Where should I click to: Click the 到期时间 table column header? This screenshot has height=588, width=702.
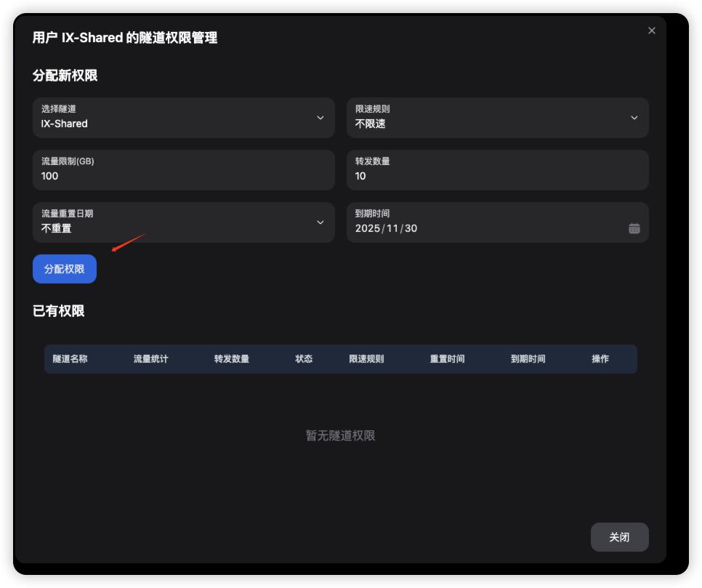(528, 359)
